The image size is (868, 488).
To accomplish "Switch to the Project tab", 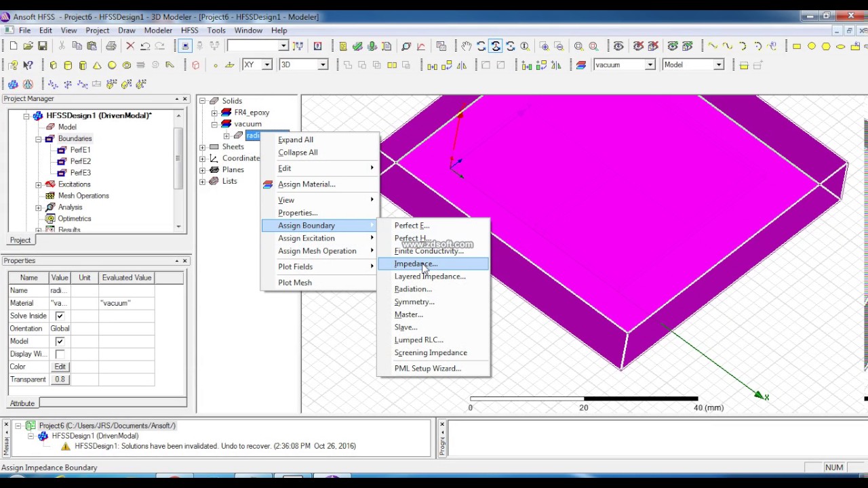I will coord(20,240).
